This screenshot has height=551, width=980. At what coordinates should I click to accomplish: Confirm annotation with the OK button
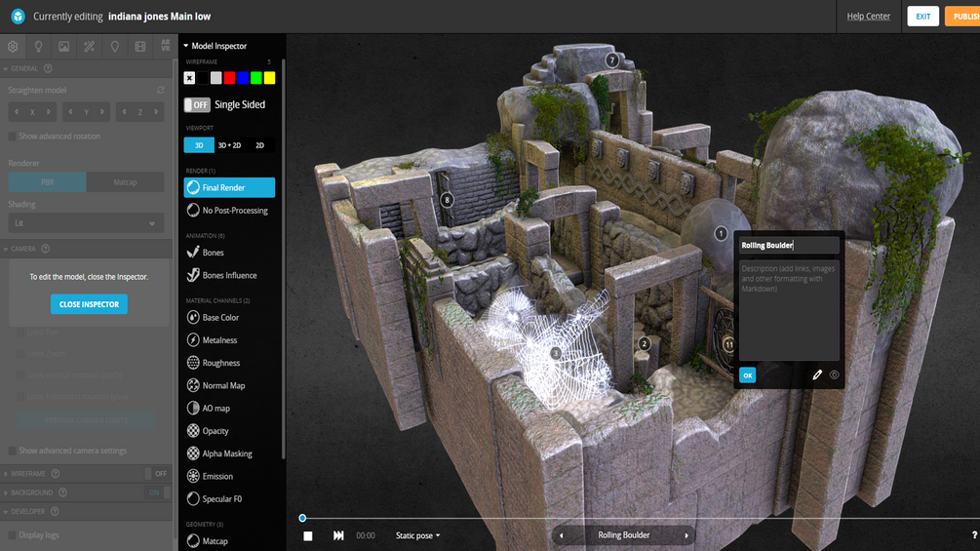748,374
